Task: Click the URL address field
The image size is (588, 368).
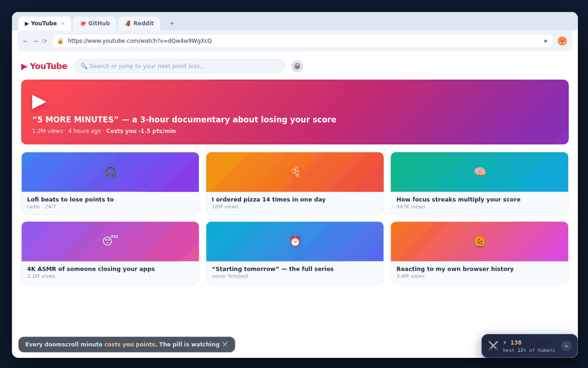Action: point(302,41)
